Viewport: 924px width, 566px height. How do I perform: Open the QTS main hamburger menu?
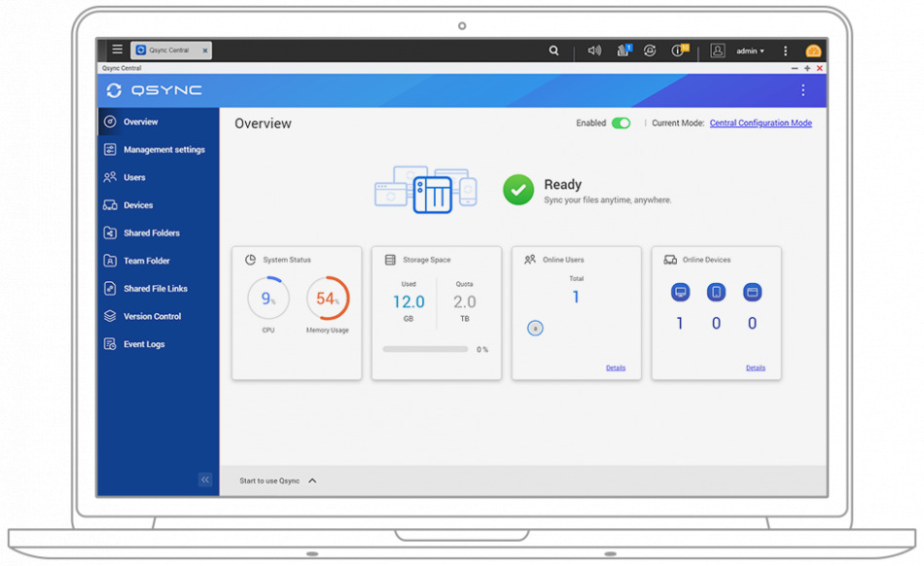117,50
